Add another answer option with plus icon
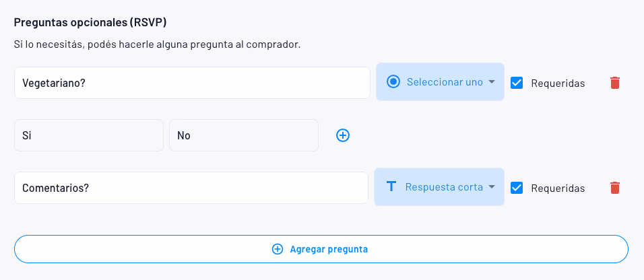This screenshot has width=644, height=280. pyautogui.click(x=343, y=135)
